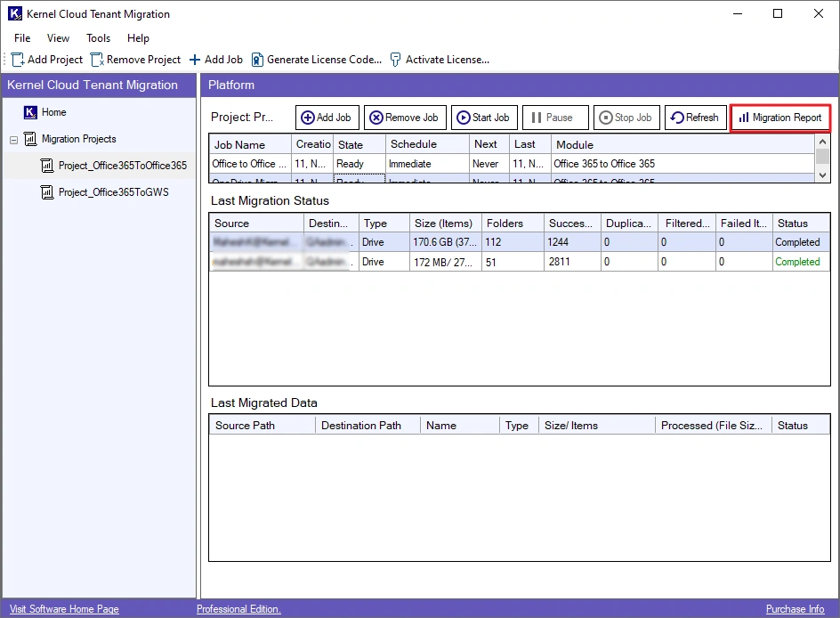Open the Tools menu
Screen dimensions: 840x618
pyautogui.click(x=98, y=38)
